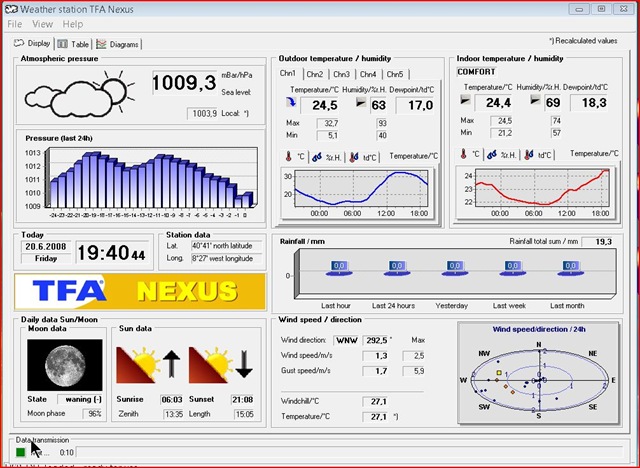Viewport: 640px width, 468px height.
Task: Show indoor %r.H. humidity graph tab
Action: [x=502, y=154]
